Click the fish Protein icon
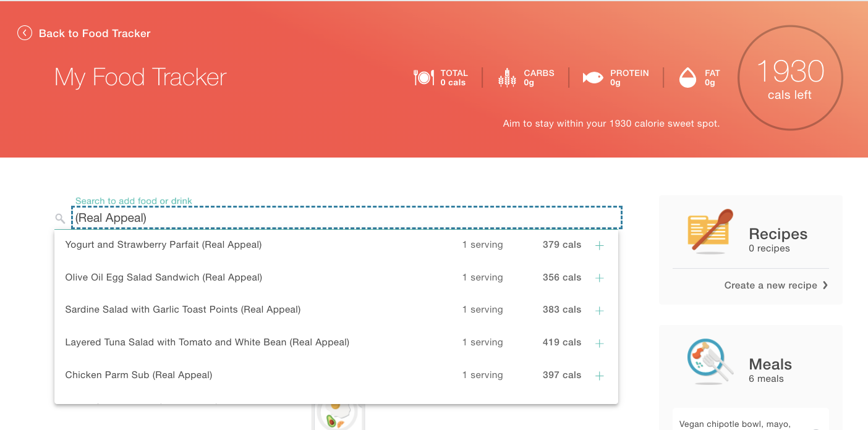Viewport: 868px width, 430px height. click(593, 78)
